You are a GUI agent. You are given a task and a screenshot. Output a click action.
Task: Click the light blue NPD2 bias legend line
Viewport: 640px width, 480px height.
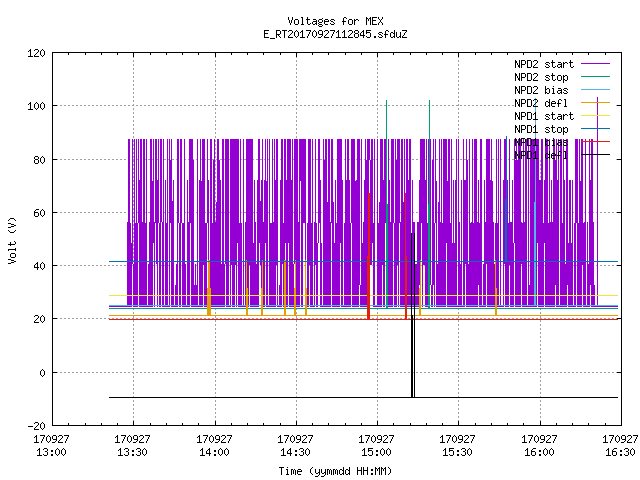596,89
